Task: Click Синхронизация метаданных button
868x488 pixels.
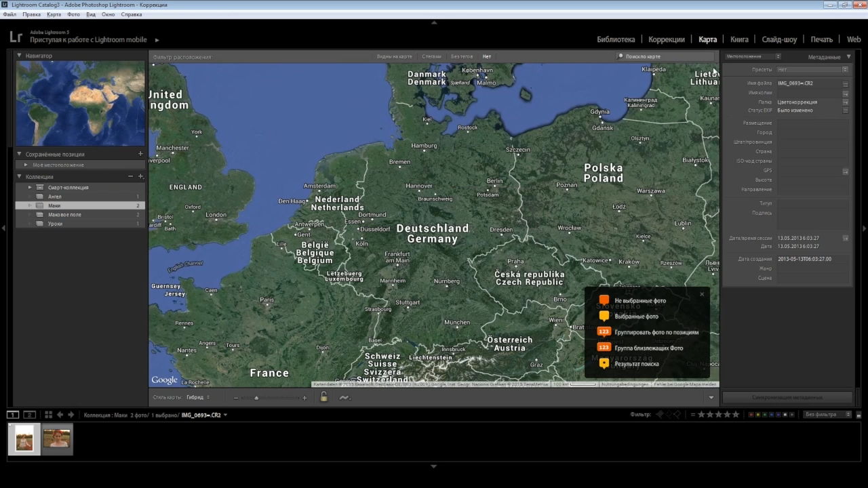Action: (787, 397)
